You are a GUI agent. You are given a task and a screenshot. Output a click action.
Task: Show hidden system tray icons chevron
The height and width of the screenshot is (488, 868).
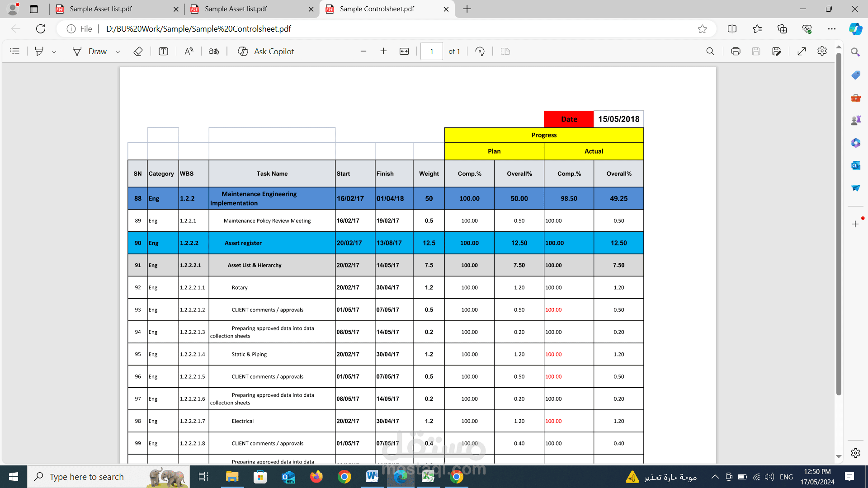(715, 477)
